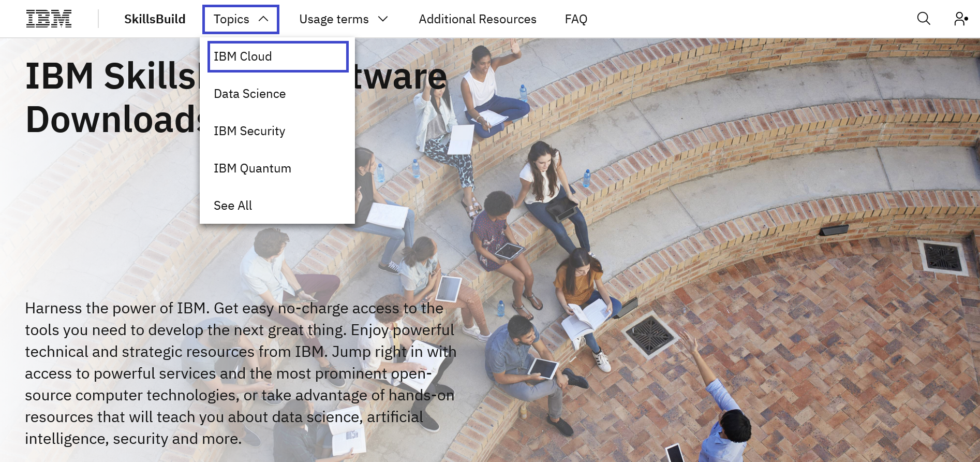Click the IBM logo
The width and height of the screenshot is (980, 462).
[49, 19]
